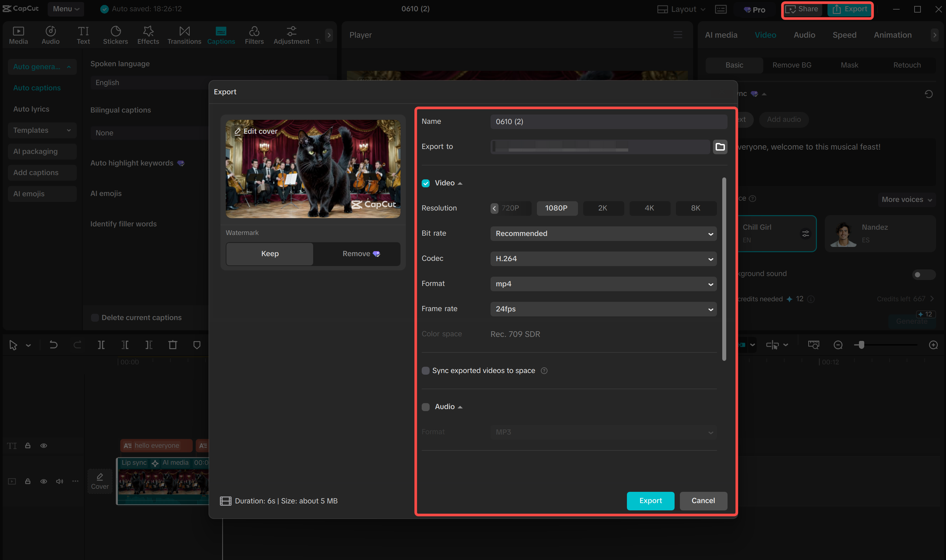Click the Name input field
Viewport: 946px width, 560px height.
click(608, 121)
